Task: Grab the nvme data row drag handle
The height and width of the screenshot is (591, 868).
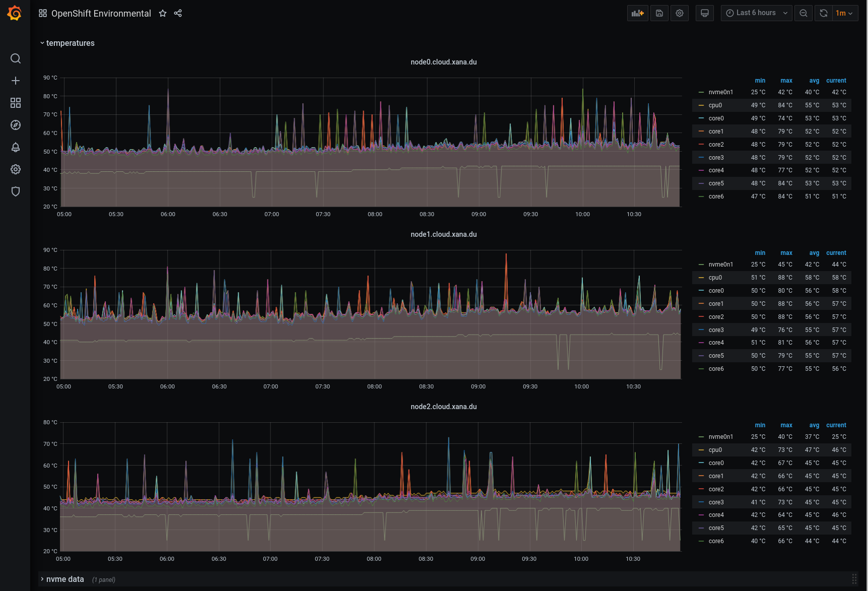Action: tap(854, 579)
